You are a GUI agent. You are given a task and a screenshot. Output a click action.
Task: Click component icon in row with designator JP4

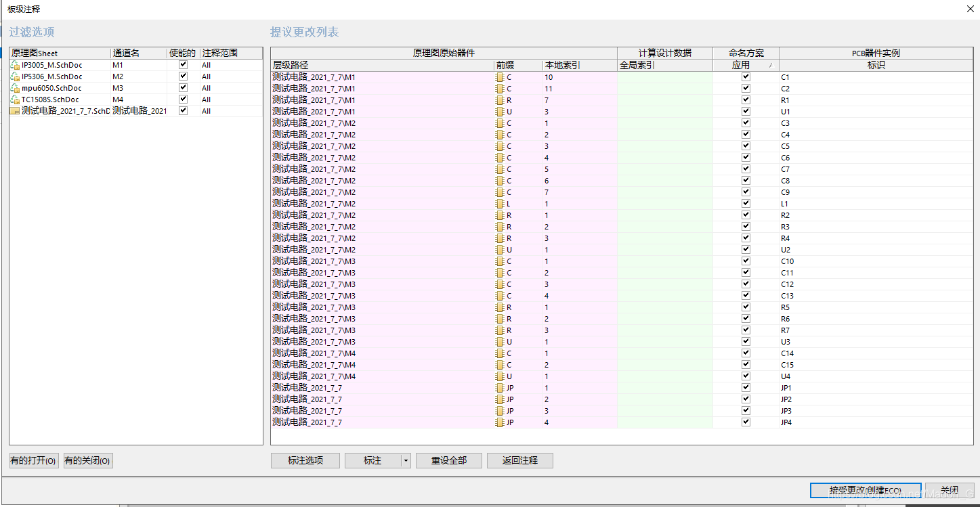pos(500,422)
